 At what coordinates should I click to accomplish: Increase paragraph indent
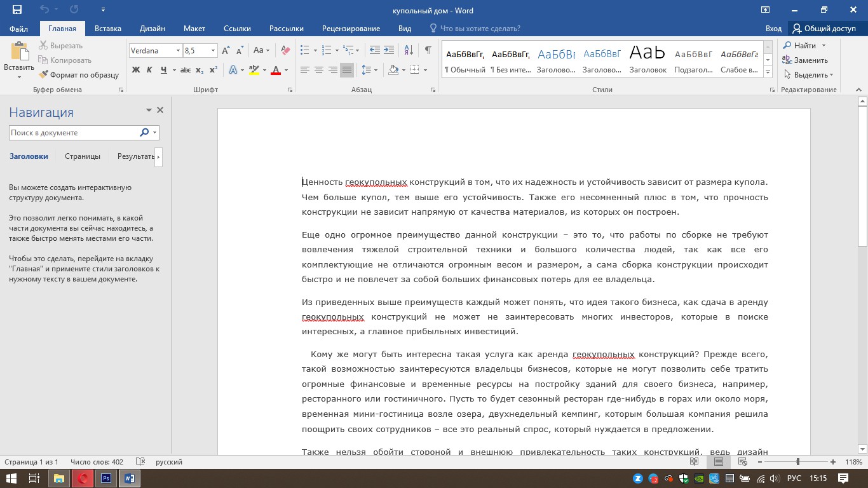pos(389,50)
